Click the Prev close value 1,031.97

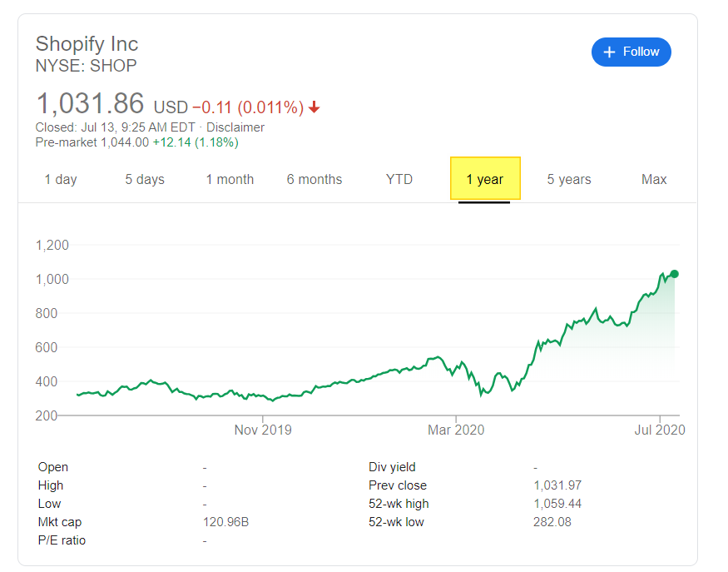coord(557,485)
